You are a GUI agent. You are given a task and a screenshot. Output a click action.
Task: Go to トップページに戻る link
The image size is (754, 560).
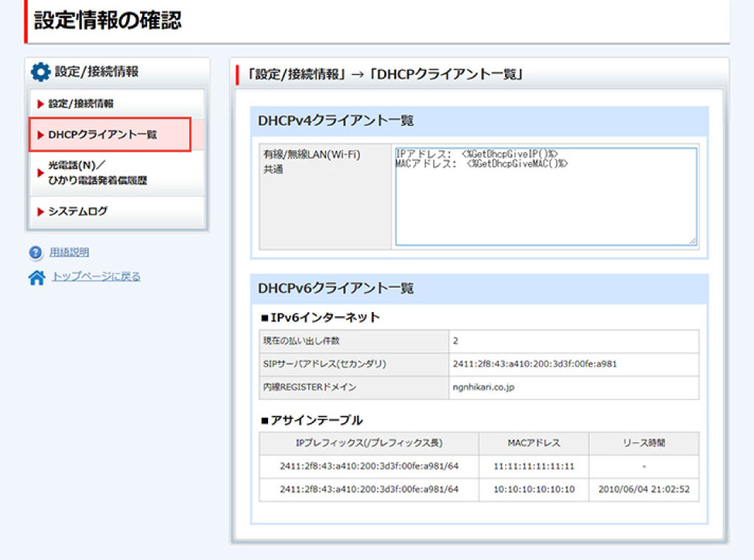96,277
